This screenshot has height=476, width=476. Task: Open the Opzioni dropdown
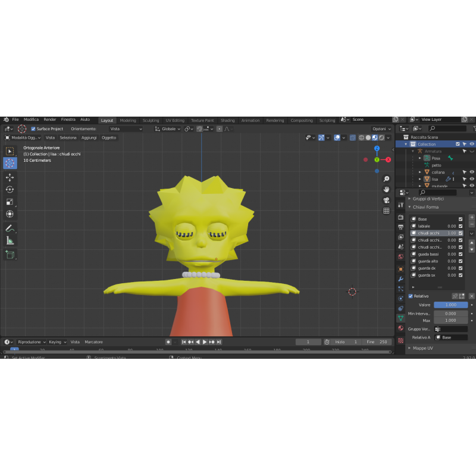click(381, 129)
